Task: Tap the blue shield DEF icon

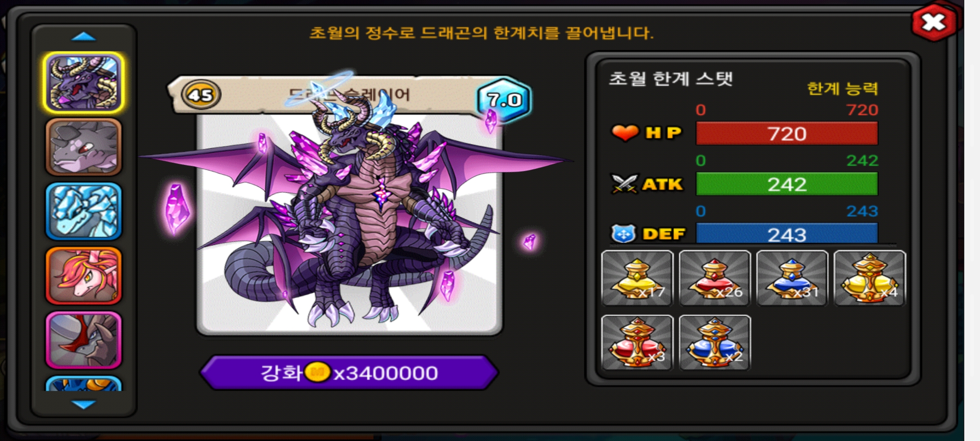Action: [624, 234]
